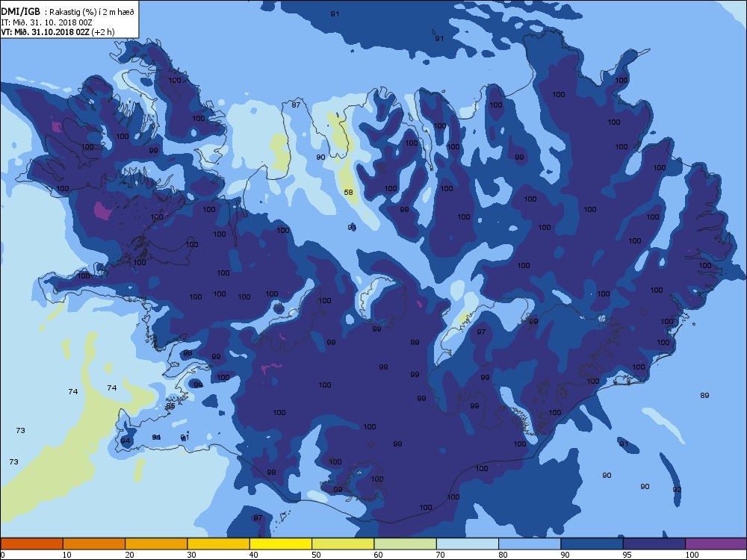The height and width of the screenshot is (560, 747).
Task: Select the purple 100+ legend band
Action: (716, 544)
